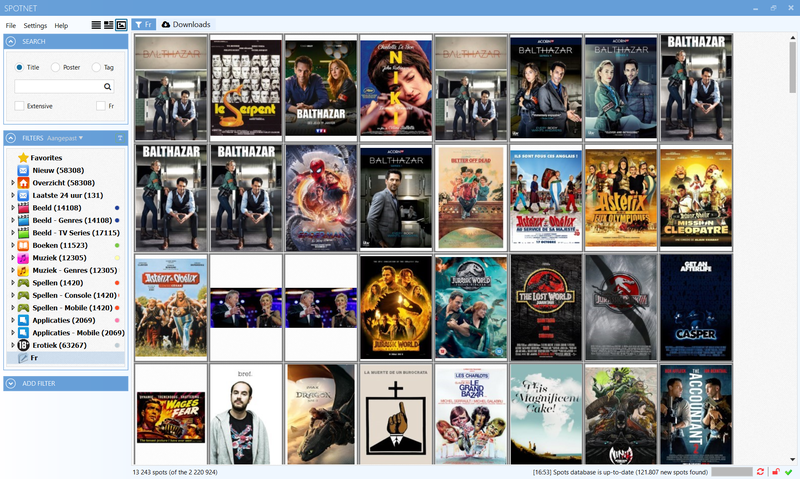Screen dimensions: 800x479
Task: Tick the Fr checkbox in search panel
Action: (x=101, y=106)
